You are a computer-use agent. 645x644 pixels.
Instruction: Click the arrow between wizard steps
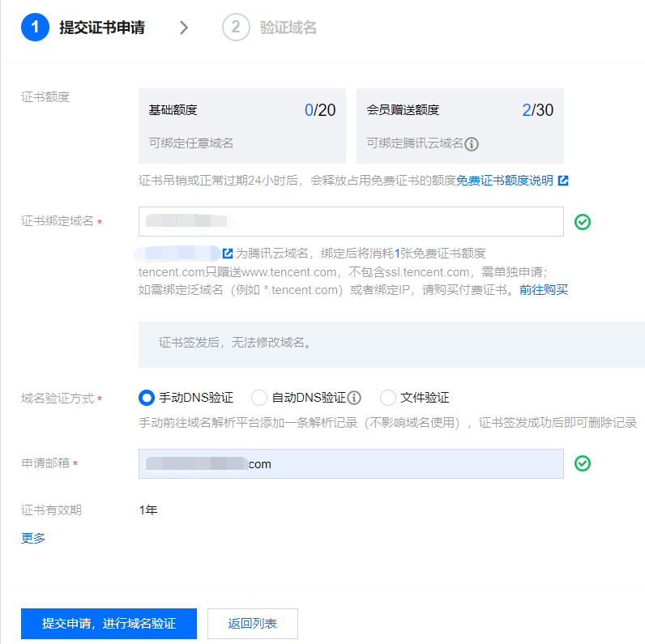[x=184, y=28]
